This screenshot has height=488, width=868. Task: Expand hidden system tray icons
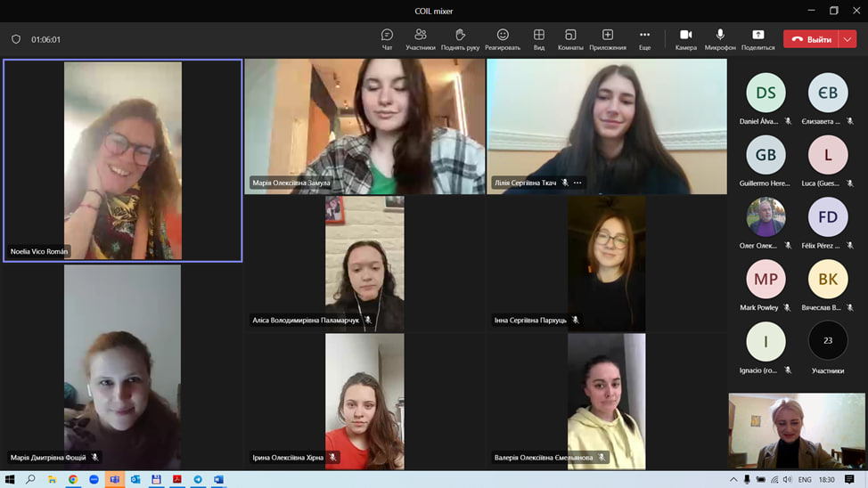pyautogui.click(x=733, y=480)
